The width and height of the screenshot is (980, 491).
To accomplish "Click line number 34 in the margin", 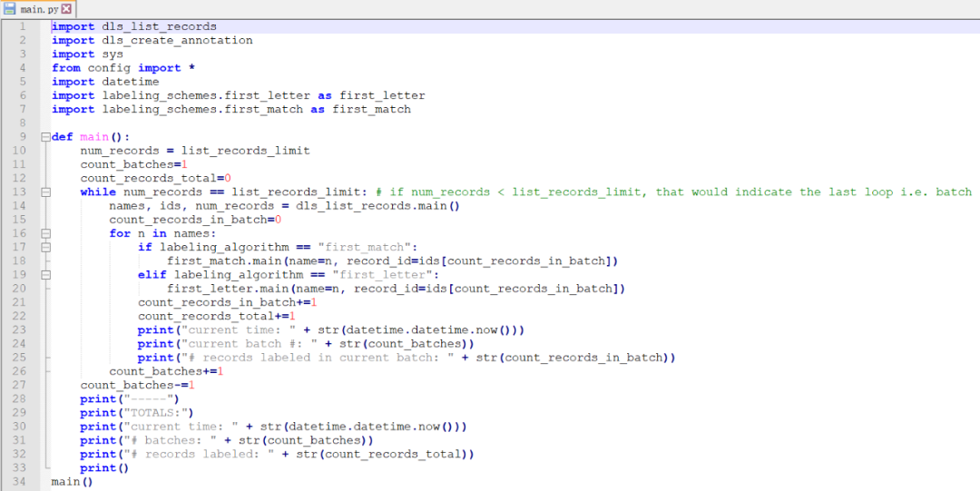I will pyautogui.click(x=19, y=482).
